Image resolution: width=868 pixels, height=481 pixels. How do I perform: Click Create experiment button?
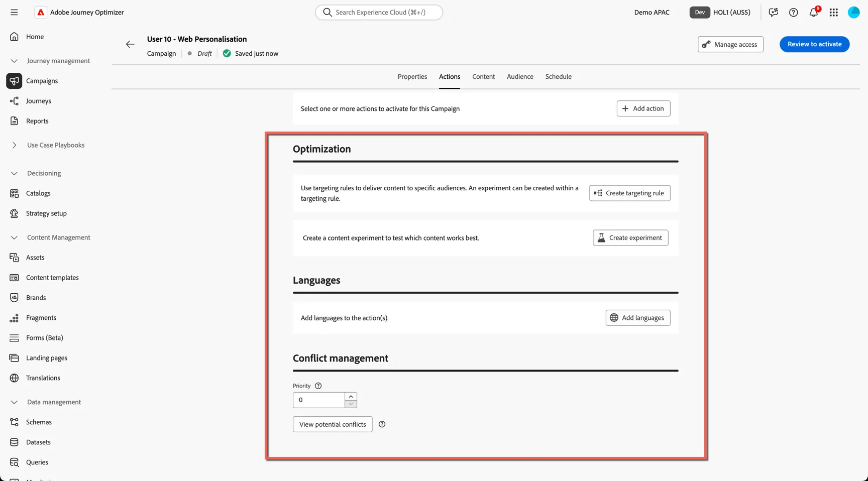pyautogui.click(x=630, y=237)
